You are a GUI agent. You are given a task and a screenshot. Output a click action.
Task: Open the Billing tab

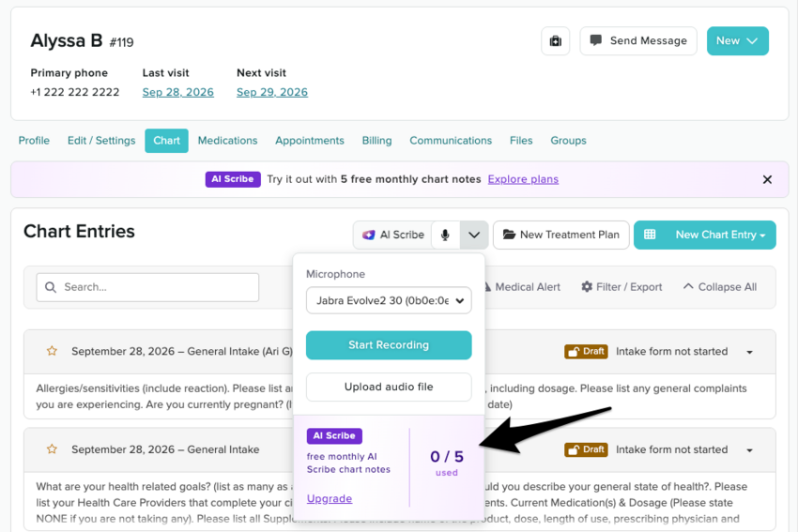coord(376,141)
